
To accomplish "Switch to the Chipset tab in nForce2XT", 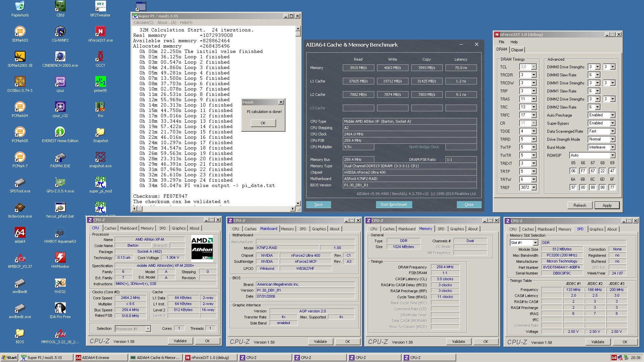I will tap(517, 50).
